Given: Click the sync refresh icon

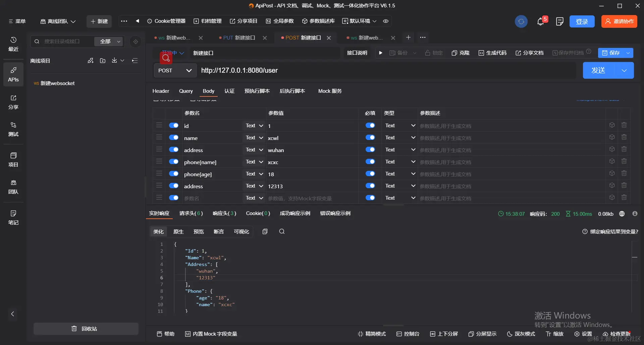Looking at the screenshot, I should (x=521, y=22).
